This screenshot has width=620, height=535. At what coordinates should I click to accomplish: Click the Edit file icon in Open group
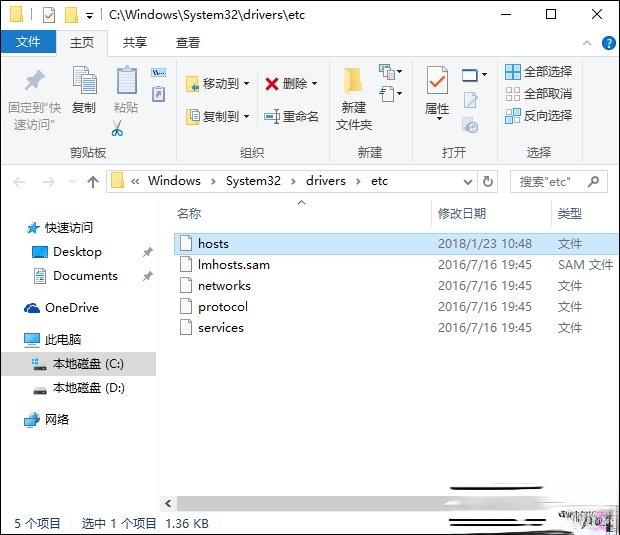[x=471, y=100]
